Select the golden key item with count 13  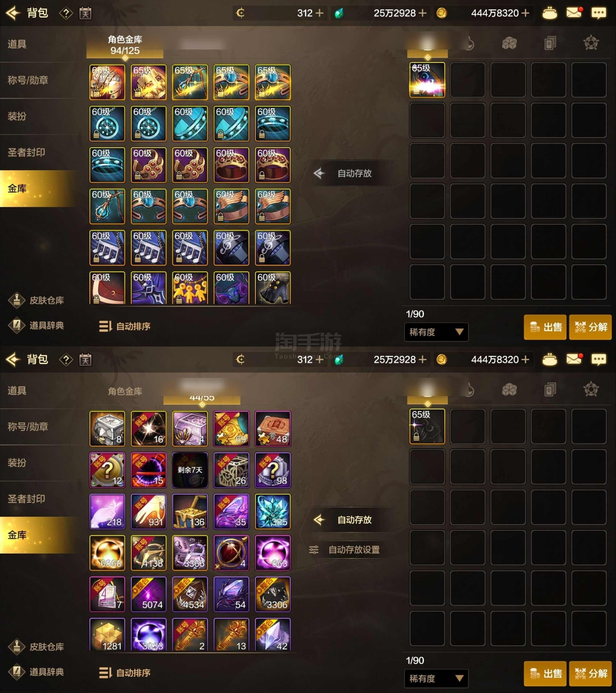[x=231, y=634]
